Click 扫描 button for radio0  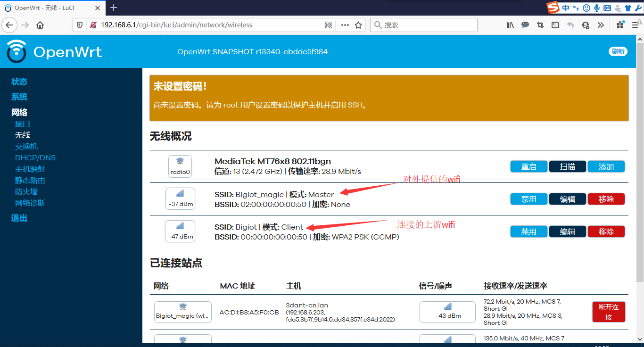pos(567,166)
